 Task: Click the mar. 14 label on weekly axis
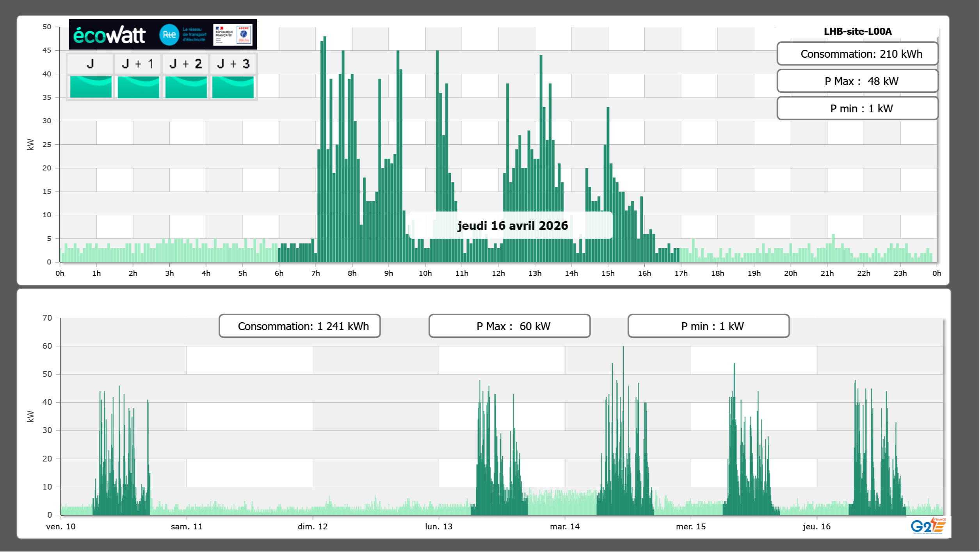pyautogui.click(x=565, y=527)
